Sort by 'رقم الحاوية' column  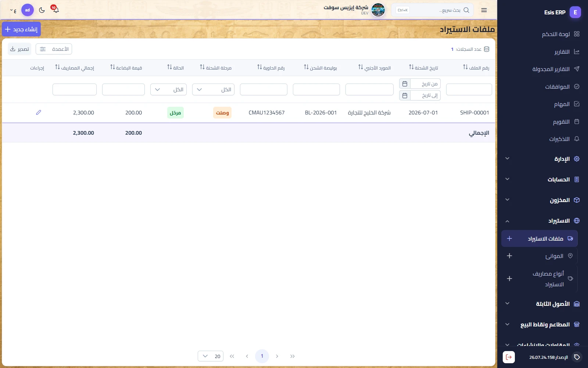pyautogui.click(x=271, y=68)
